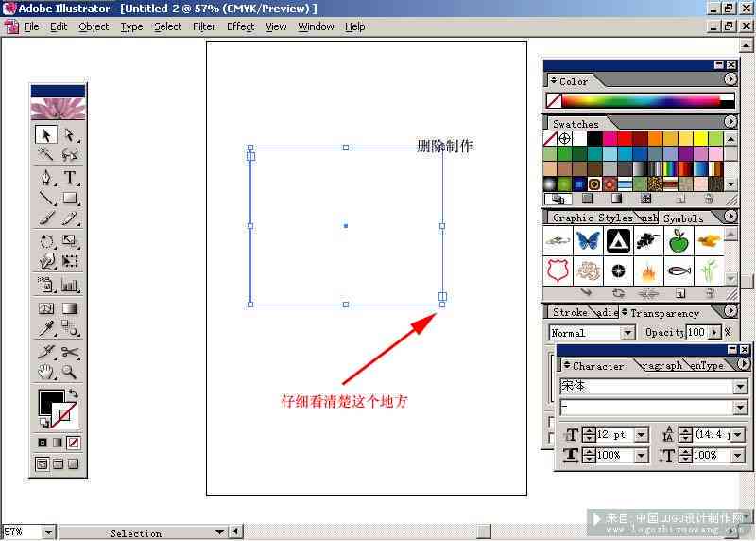Select the Rectangle tool
The height and width of the screenshot is (541, 756).
(x=69, y=198)
